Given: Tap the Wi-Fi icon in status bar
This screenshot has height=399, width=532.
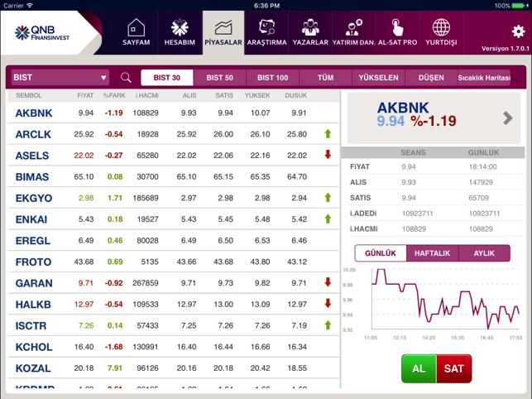Looking at the screenshot, I should point(30,6).
